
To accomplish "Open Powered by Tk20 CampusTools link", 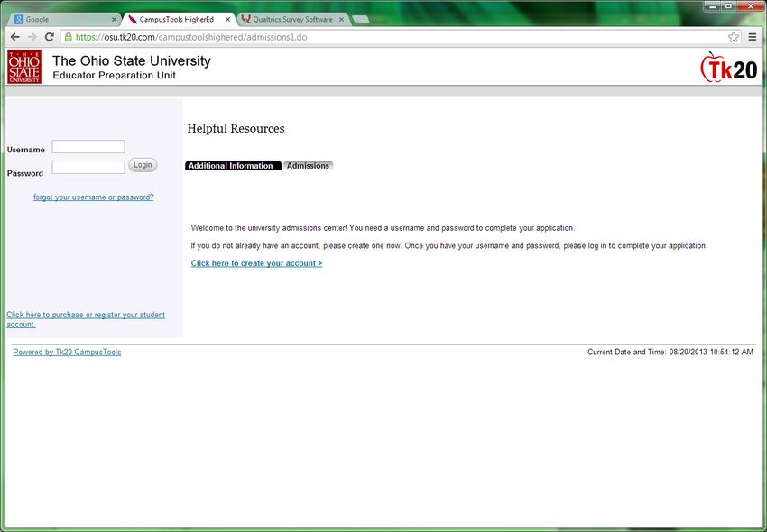I will (67, 352).
